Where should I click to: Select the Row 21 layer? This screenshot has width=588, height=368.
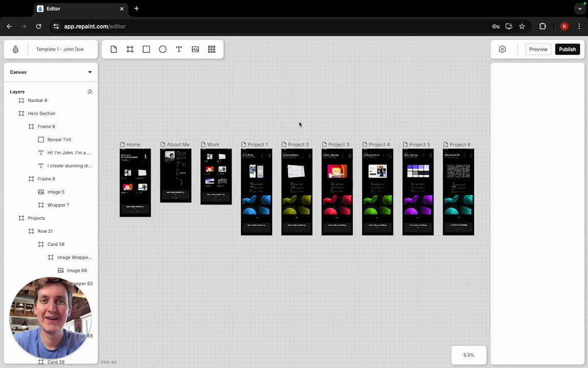[45, 232]
